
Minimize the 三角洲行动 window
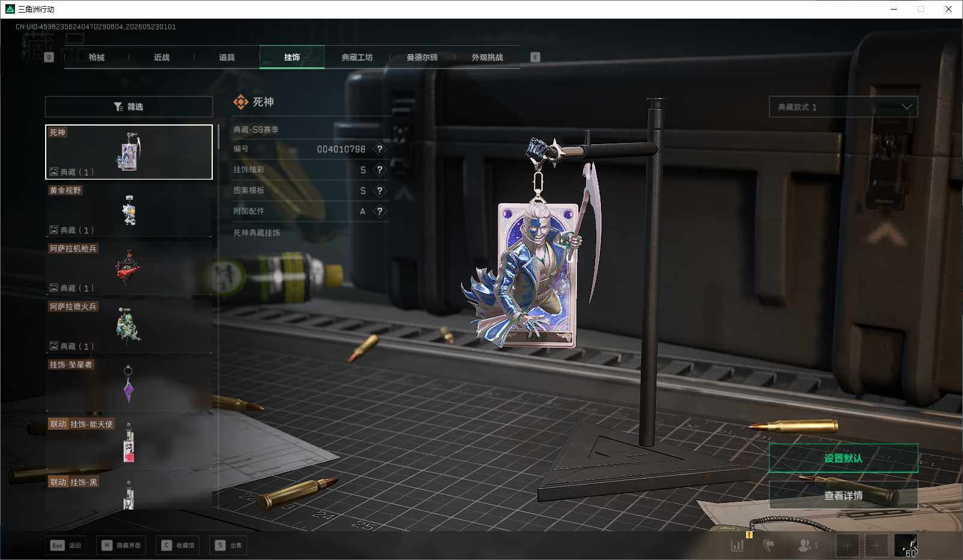click(894, 9)
